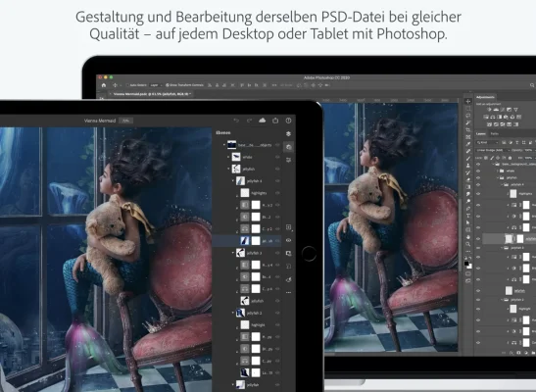Tap the Vienna Mermaid title on iPad
The width and height of the screenshot is (536, 392).
tap(100, 121)
